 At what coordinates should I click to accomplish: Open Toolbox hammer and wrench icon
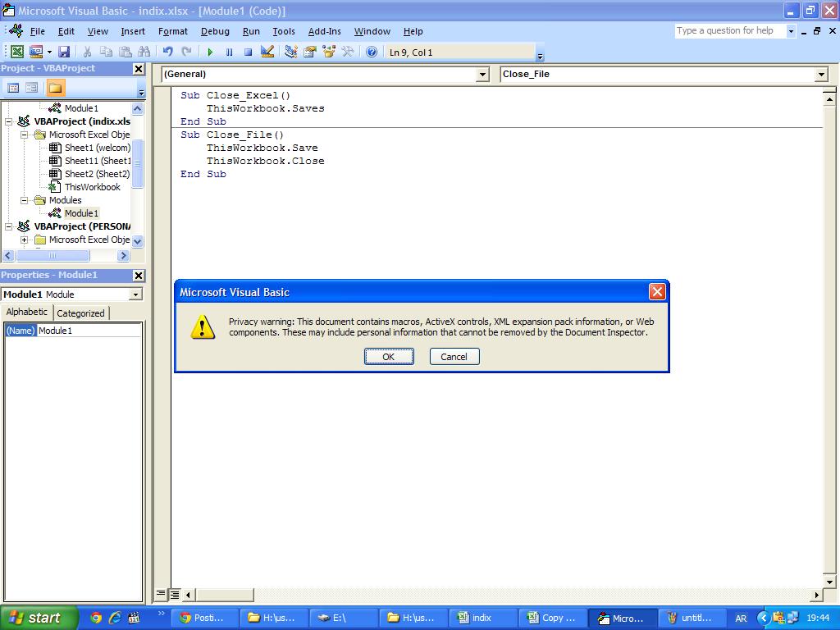pyautogui.click(x=348, y=52)
